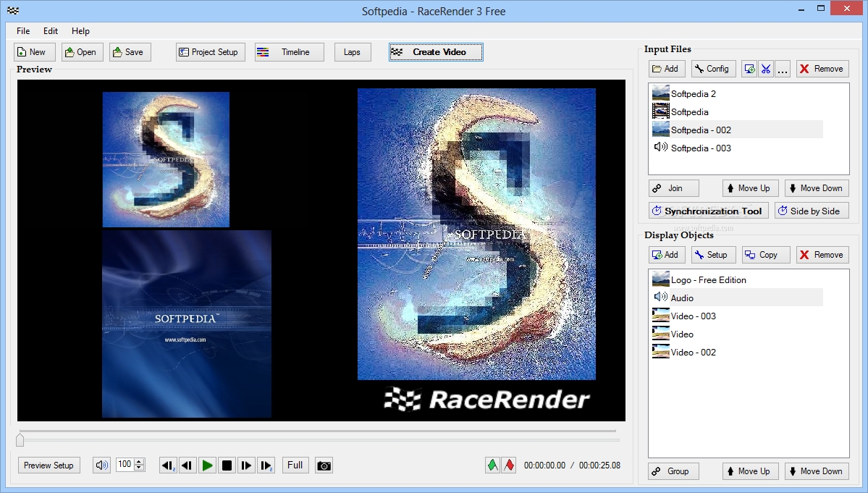Click the scissors trim icon
The height and width of the screenshot is (493, 868).
click(x=766, y=69)
